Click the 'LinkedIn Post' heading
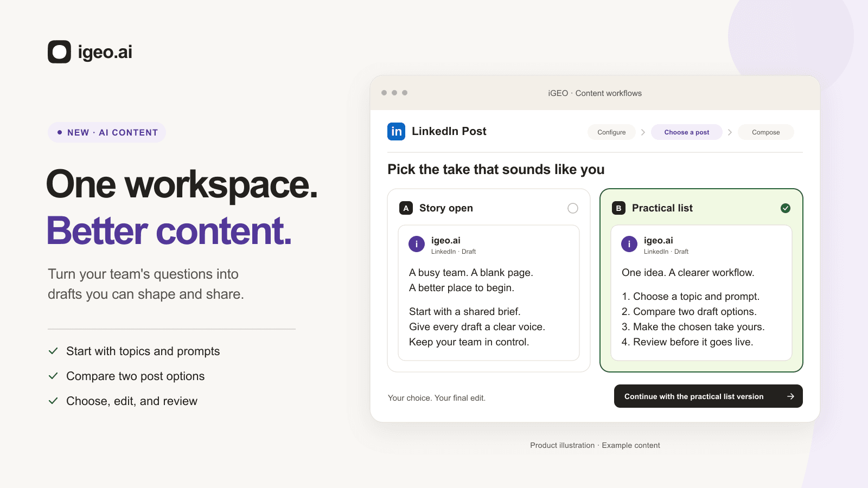Viewport: 868px width, 488px height. tap(449, 131)
